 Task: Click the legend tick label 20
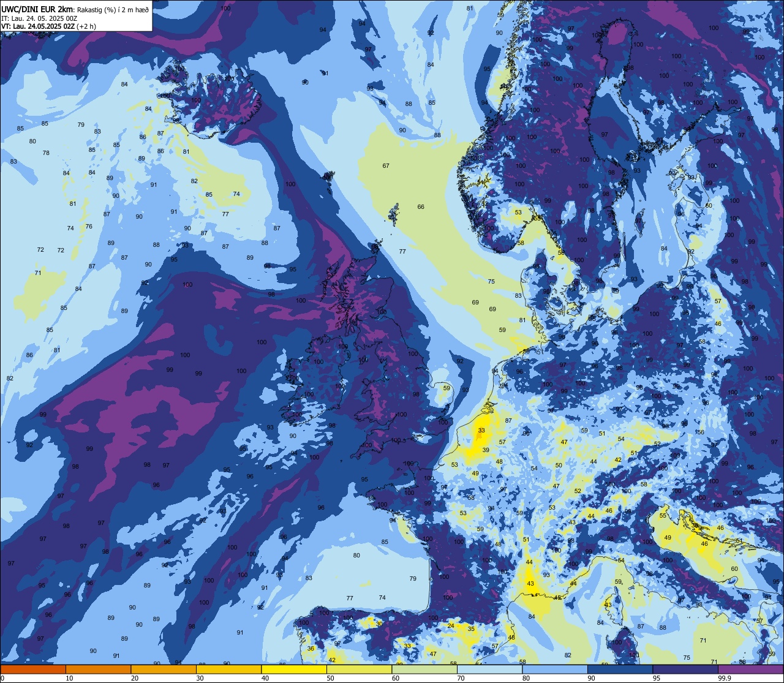tap(134, 678)
